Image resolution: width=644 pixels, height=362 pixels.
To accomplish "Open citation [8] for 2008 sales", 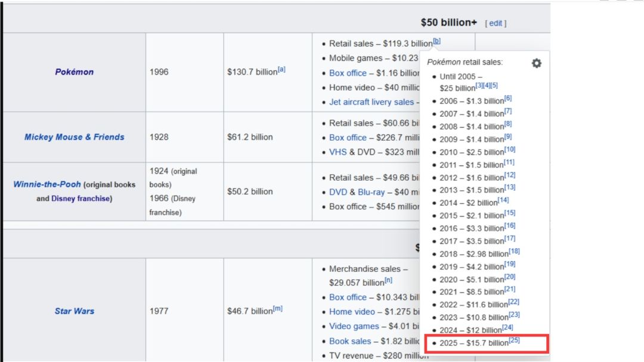I will [508, 123].
